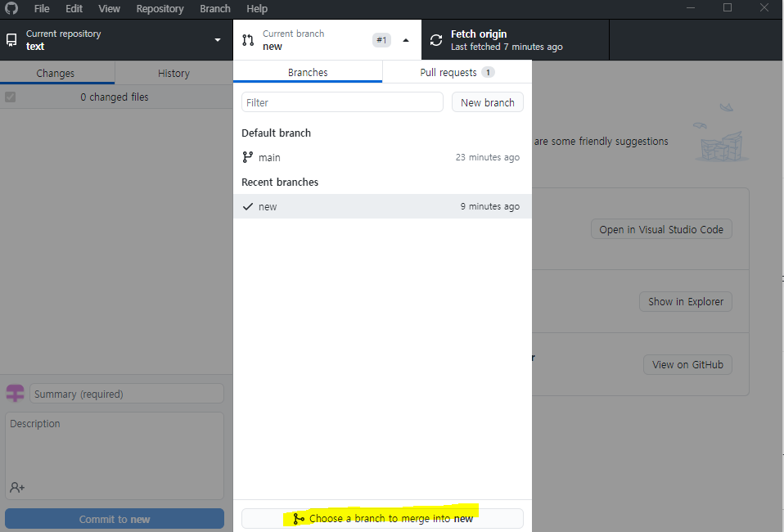Toggle the select-all changed files checkbox

(x=11, y=97)
